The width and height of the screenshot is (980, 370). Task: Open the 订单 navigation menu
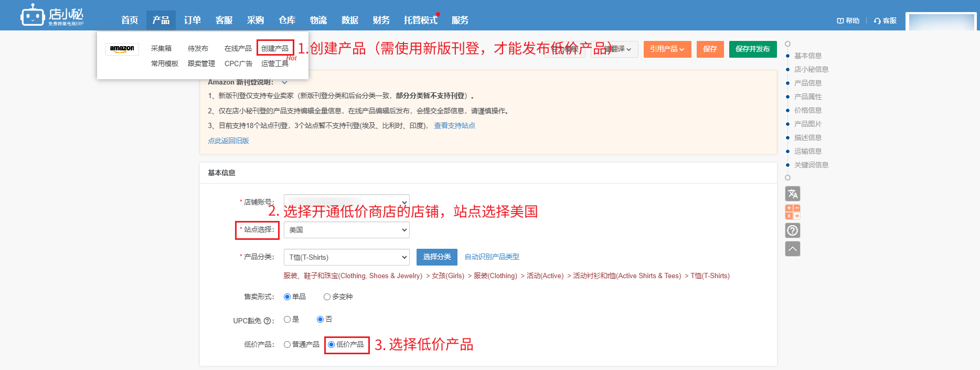(193, 20)
